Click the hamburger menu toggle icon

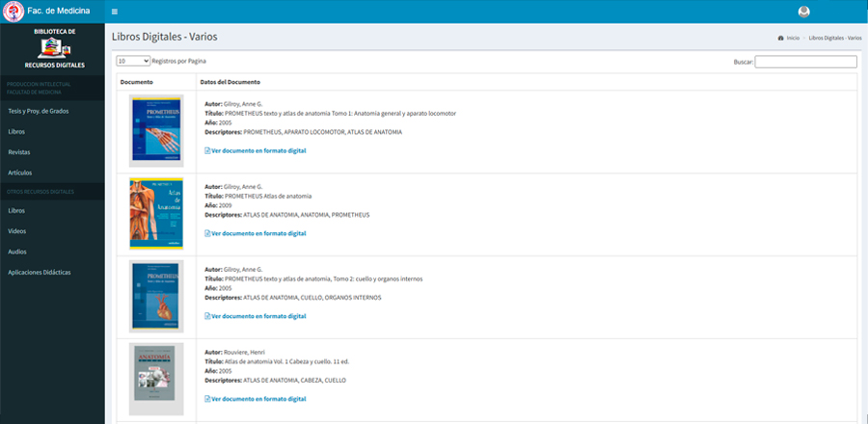pos(115,12)
